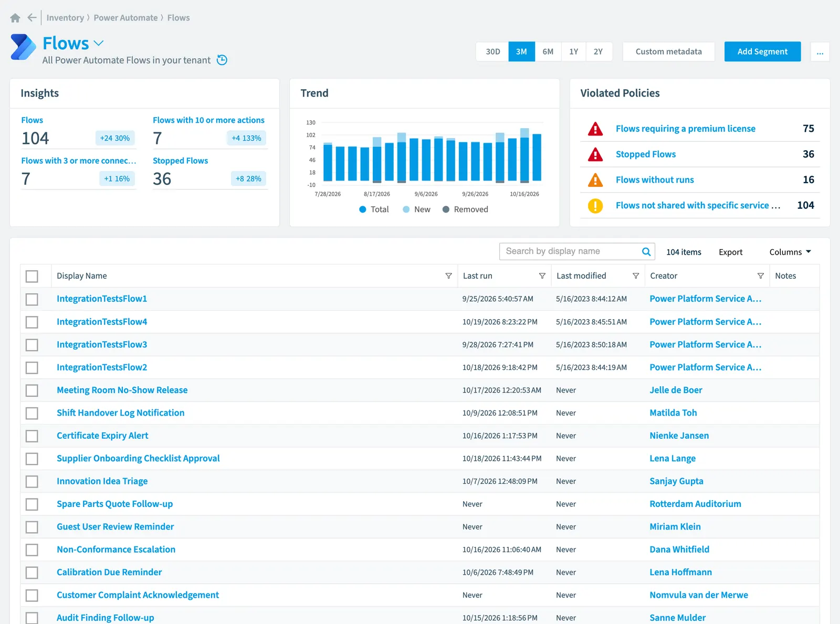Screen dimensions: 840x624
Task: Check the box for Certificate Expiry Alert
Action: coord(32,436)
